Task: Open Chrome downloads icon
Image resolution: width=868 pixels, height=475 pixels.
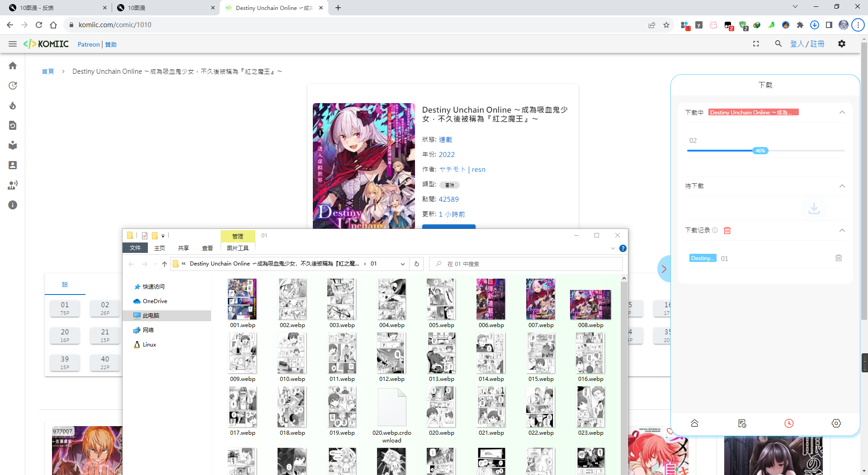Action: (815, 25)
